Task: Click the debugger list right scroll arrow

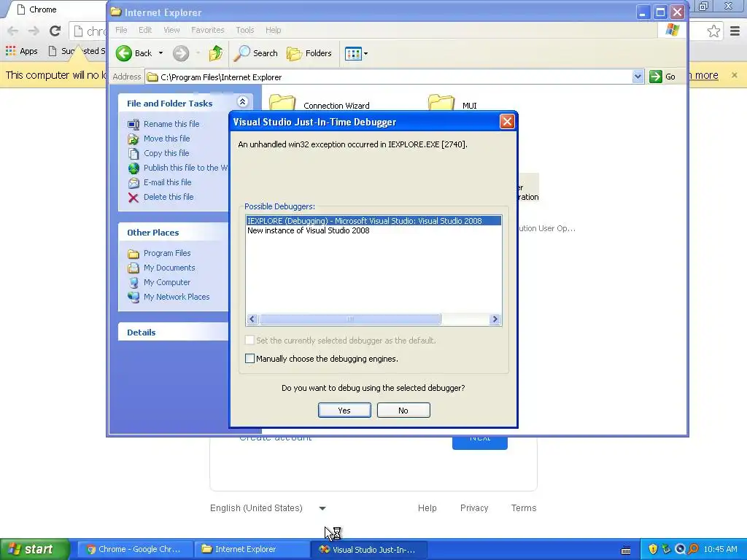Action: (495, 319)
